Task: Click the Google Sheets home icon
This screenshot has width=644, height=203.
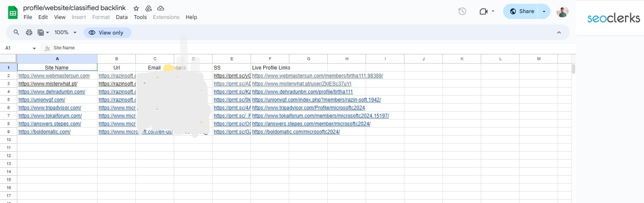Action: pyautogui.click(x=13, y=12)
